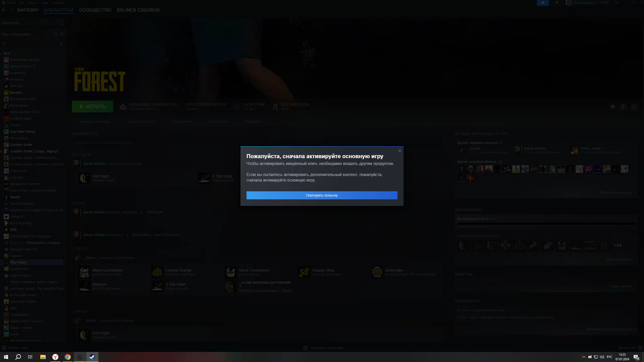This screenshot has width=644, height=362.
Task: Select Adventures Nearby in the library list
Action: coord(25,60)
